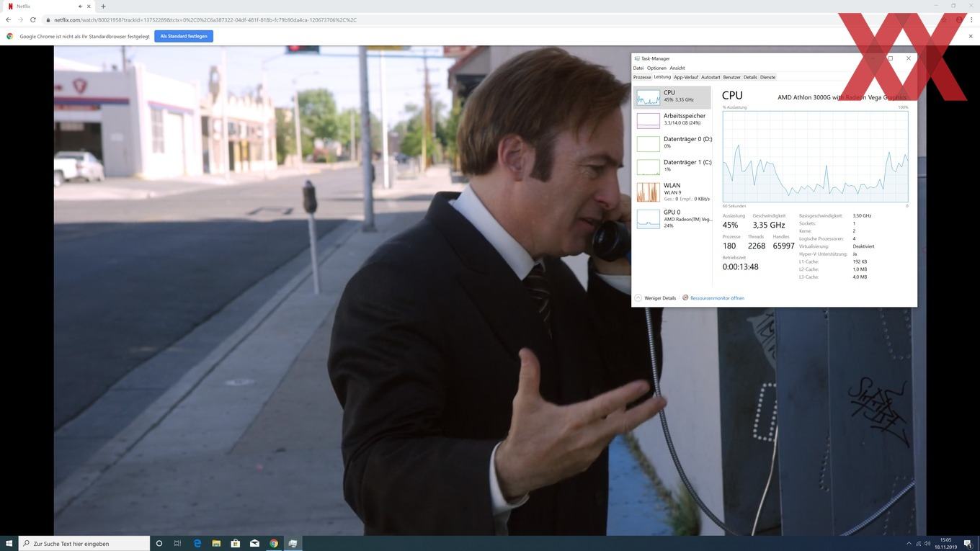Switch to the App-Verlauf tab
The image size is (980, 551).
coord(686,77)
